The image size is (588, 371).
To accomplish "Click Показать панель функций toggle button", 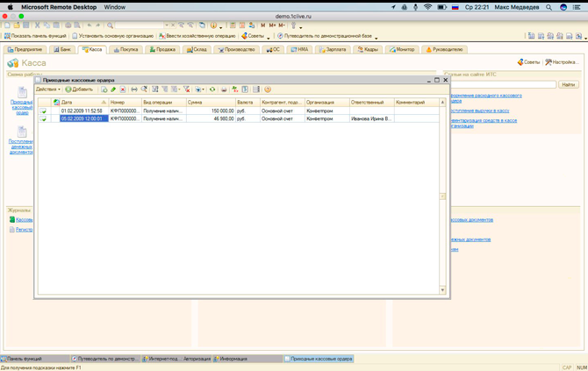I will tap(35, 36).
